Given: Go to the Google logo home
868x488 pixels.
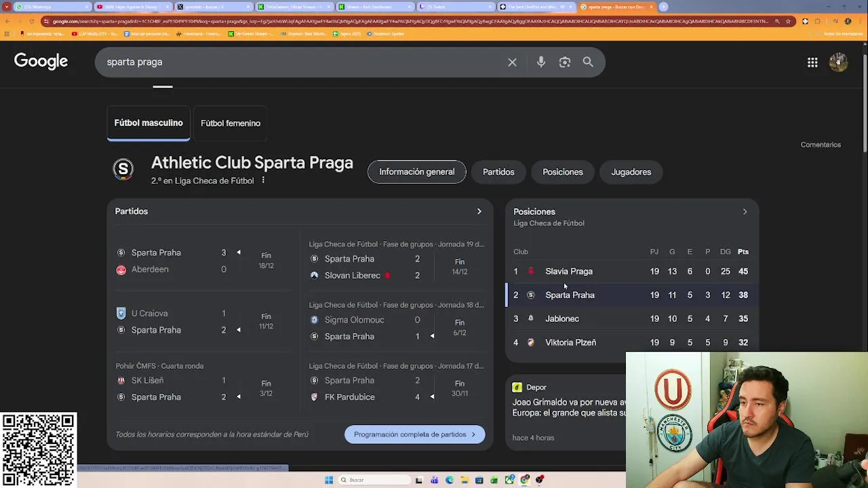Looking at the screenshot, I should pos(41,62).
